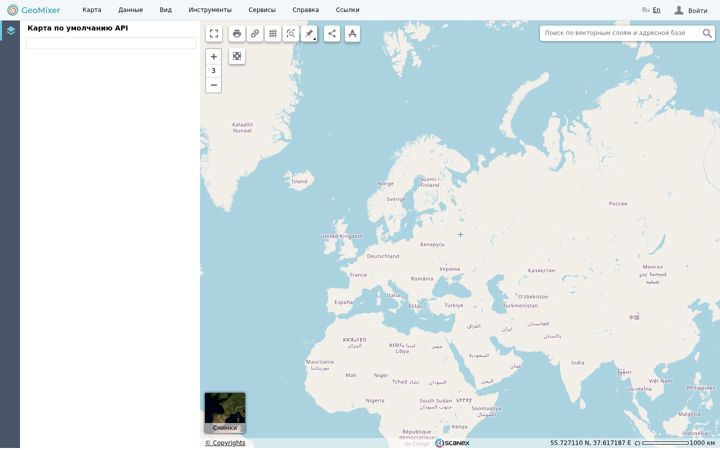Toggle the coordinate grid overlay

[273, 34]
